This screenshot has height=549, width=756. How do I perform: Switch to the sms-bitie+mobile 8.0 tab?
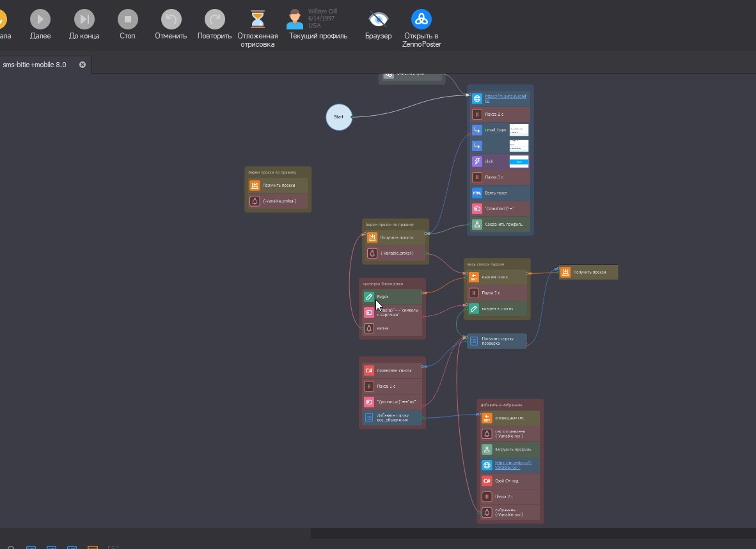35,65
